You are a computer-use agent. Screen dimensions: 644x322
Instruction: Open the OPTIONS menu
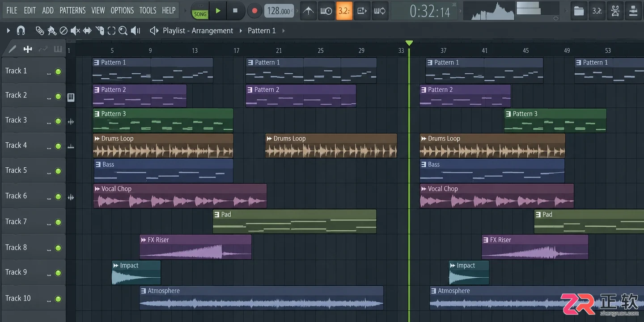[122, 10]
